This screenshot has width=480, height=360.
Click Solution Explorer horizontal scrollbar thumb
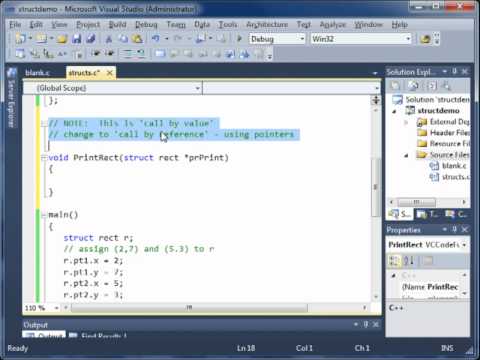[x=417, y=202]
